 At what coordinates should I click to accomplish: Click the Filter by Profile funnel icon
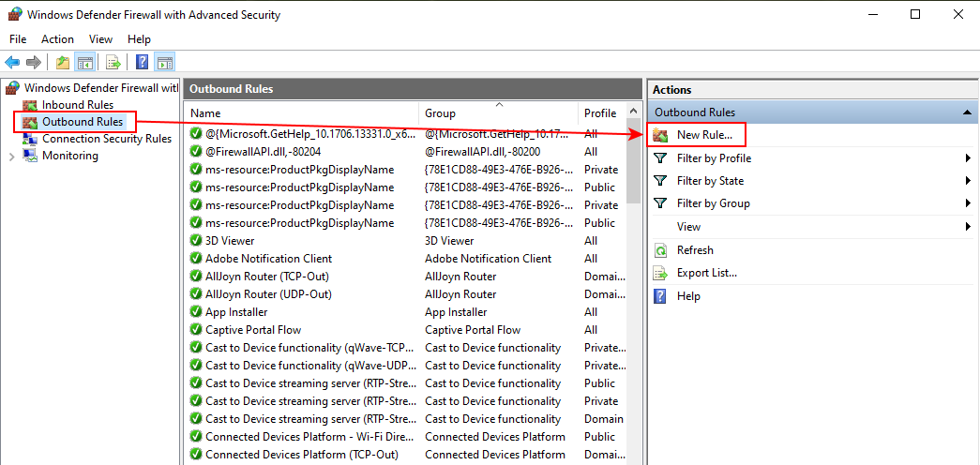[x=660, y=158]
